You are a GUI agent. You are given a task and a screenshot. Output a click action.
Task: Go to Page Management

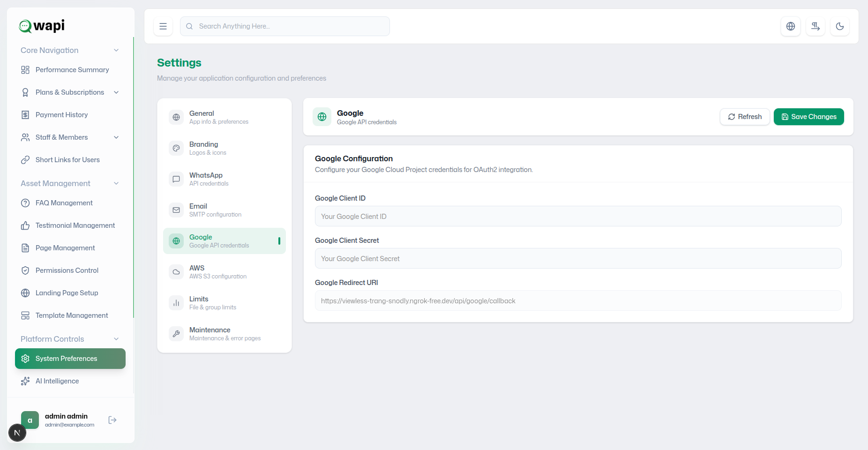pyautogui.click(x=70, y=248)
